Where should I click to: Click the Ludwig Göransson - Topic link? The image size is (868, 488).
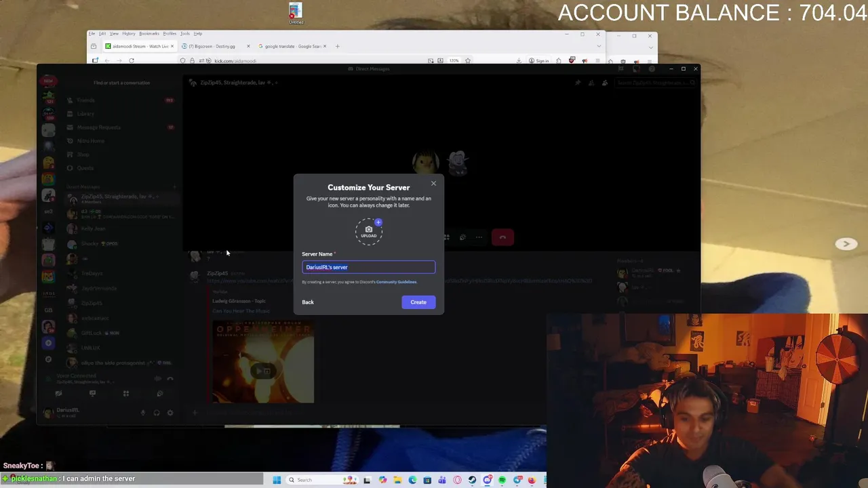[x=239, y=301]
